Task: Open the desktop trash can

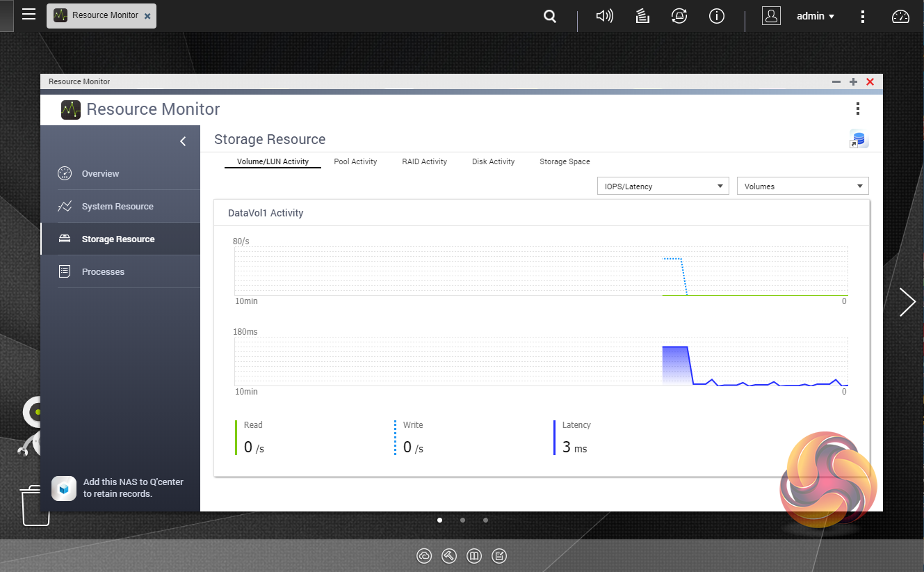Action: [x=34, y=505]
